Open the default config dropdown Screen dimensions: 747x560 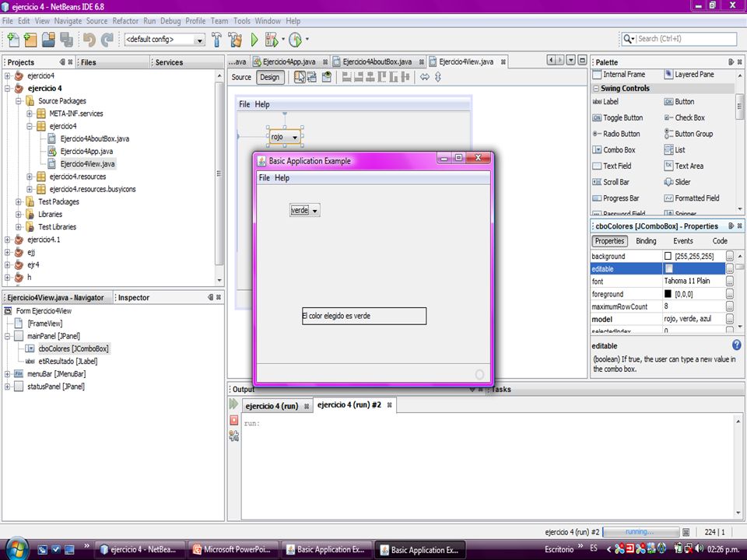pyautogui.click(x=200, y=40)
